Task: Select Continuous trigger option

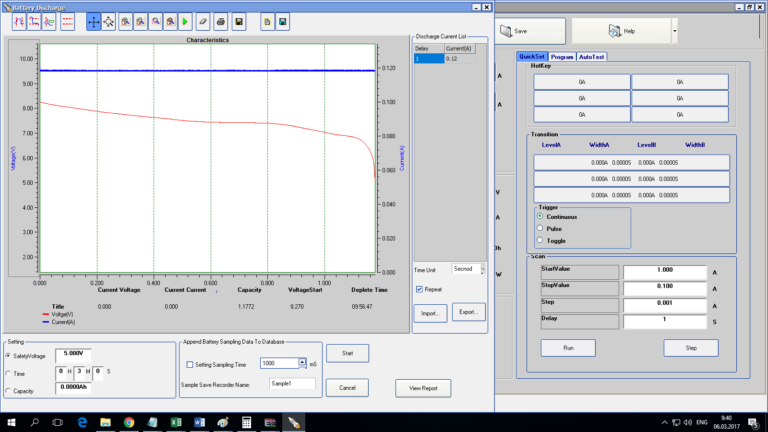Action: click(540, 216)
